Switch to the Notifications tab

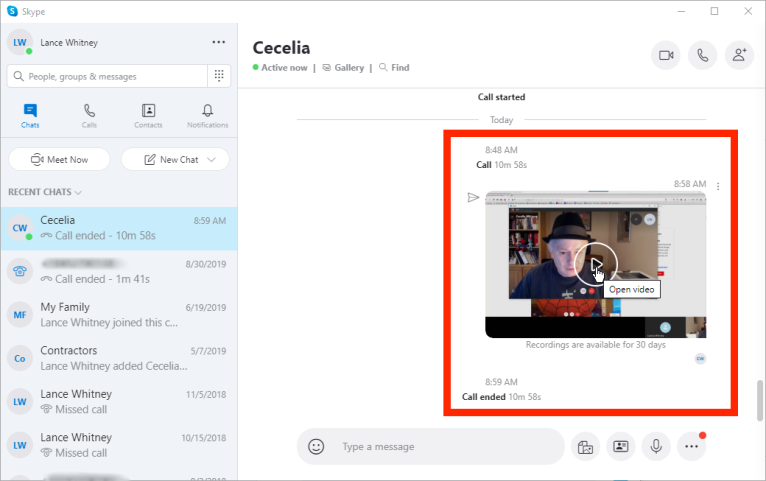208,116
